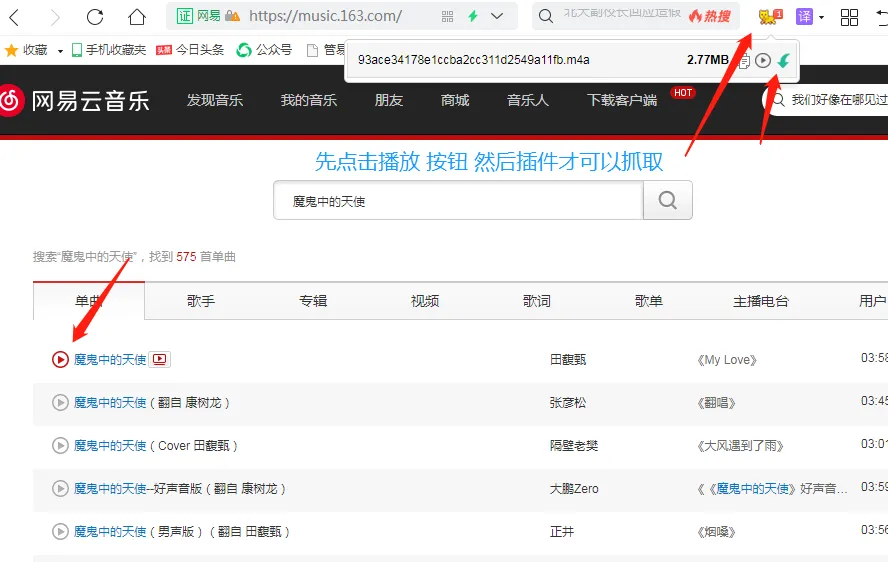Open the 公众号 bookmark

coord(264,50)
